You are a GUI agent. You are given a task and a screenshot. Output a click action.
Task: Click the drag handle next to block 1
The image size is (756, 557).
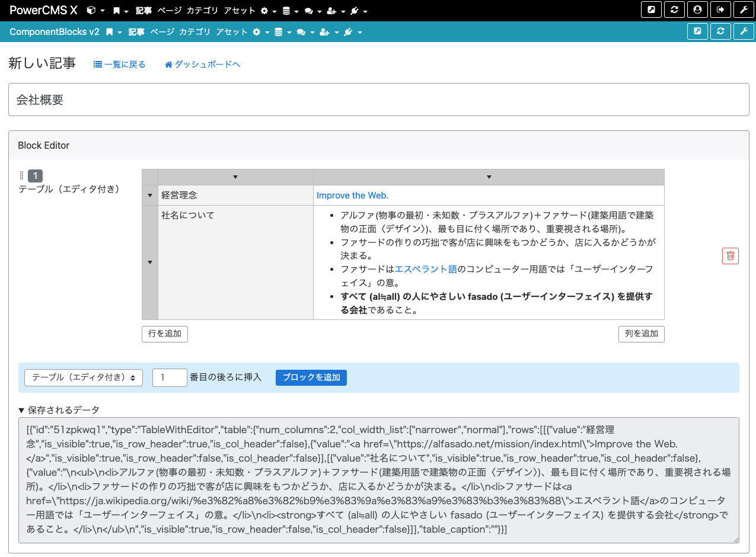coord(22,175)
